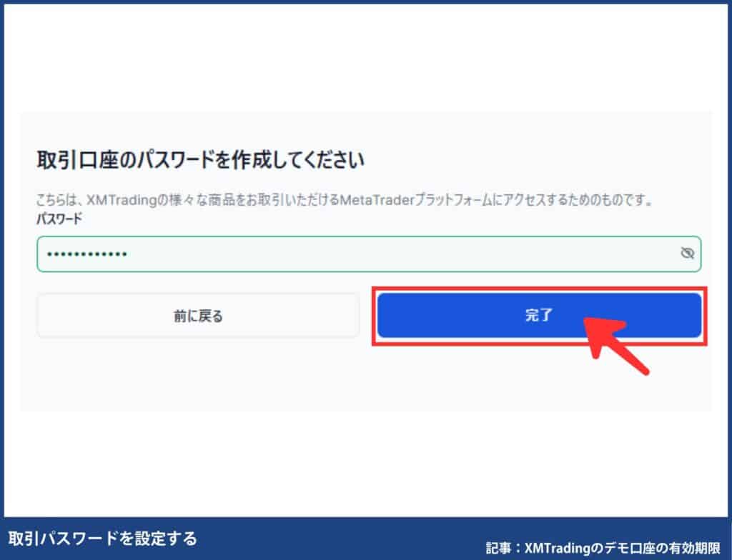Click caption 取引パスワードを設定する
The width and height of the screenshot is (732, 560).
point(103,539)
